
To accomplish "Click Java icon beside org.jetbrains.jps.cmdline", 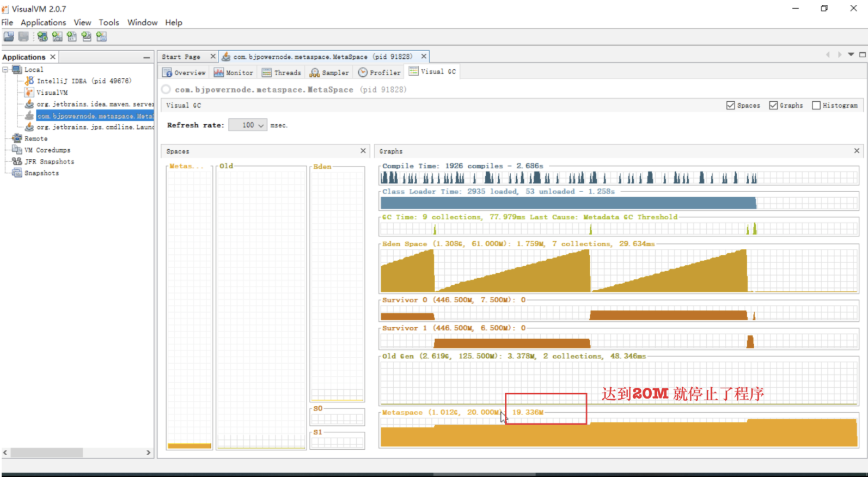I will [x=29, y=127].
